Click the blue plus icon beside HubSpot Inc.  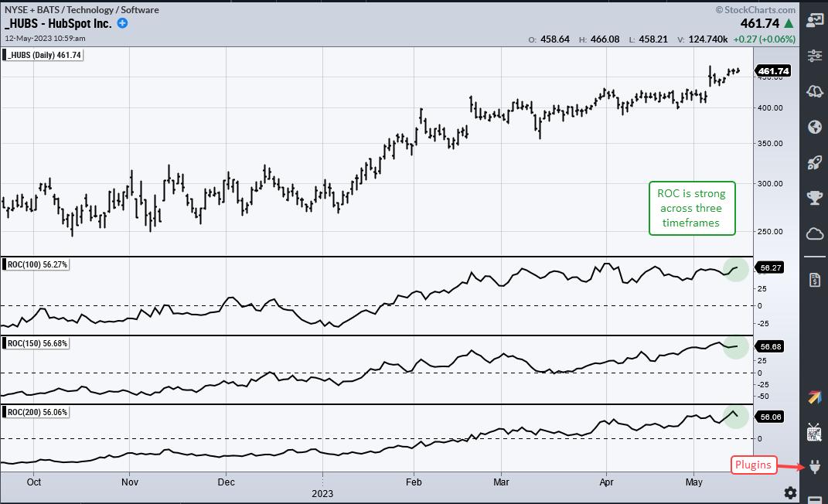[122, 23]
